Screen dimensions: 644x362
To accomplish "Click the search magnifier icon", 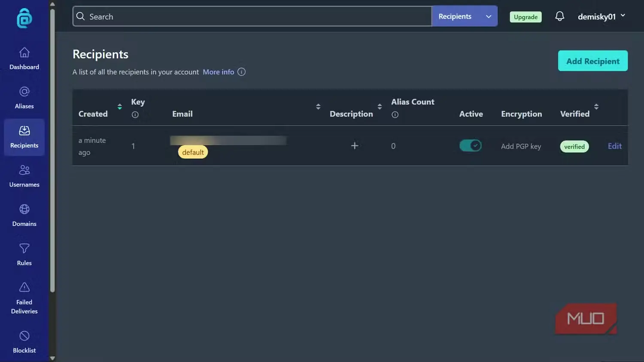I will pyautogui.click(x=80, y=16).
